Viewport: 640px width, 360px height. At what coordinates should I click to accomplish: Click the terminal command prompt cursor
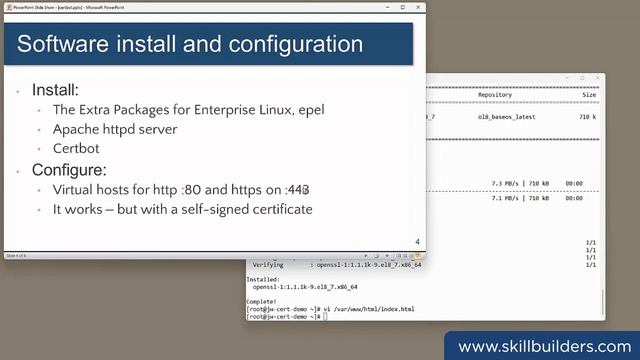325,316
